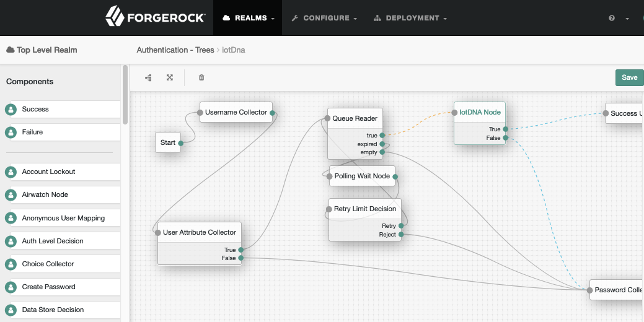Click Queue Reader true output connector
The width and height of the screenshot is (644, 322).
tap(382, 136)
